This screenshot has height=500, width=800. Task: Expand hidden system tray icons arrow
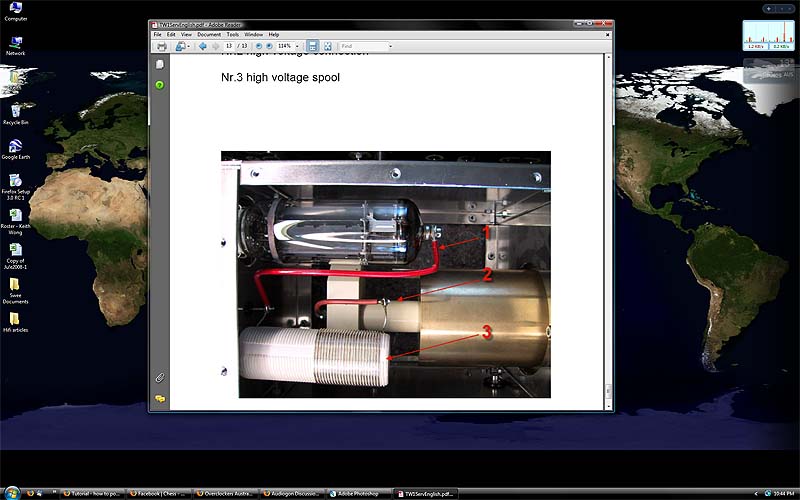(756, 493)
